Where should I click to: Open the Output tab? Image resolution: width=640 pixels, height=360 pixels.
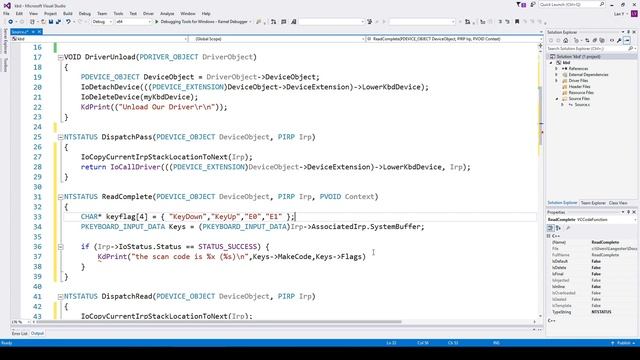(37, 333)
